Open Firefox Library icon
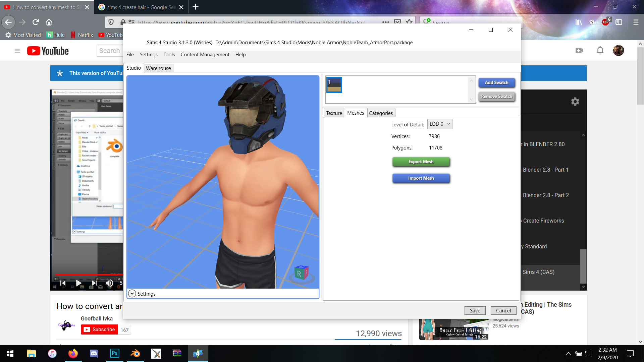The width and height of the screenshot is (644, 362). (579, 22)
